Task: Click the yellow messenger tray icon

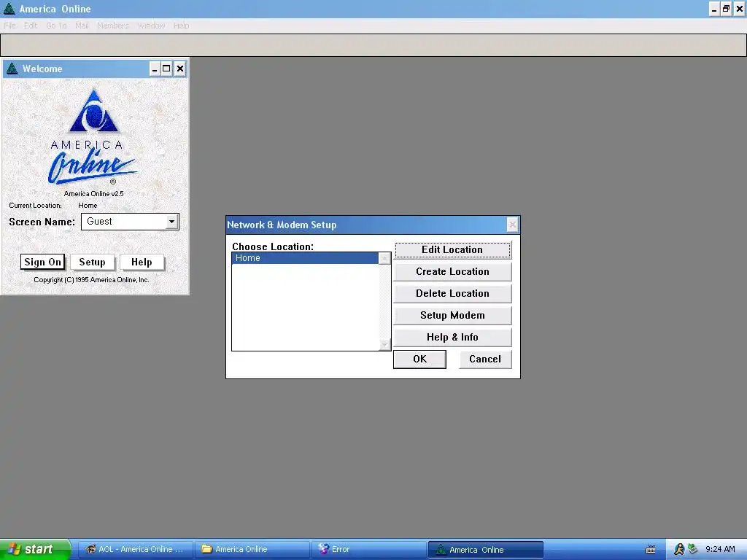Action: click(x=679, y=549)
